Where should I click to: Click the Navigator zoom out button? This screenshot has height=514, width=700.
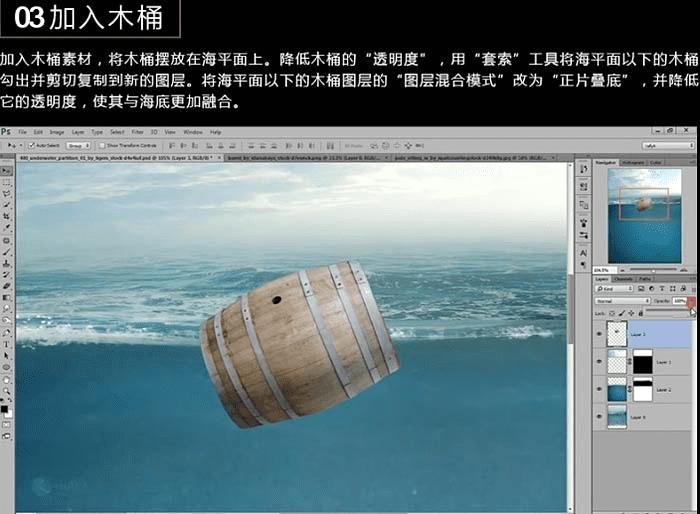click(621, 270)
